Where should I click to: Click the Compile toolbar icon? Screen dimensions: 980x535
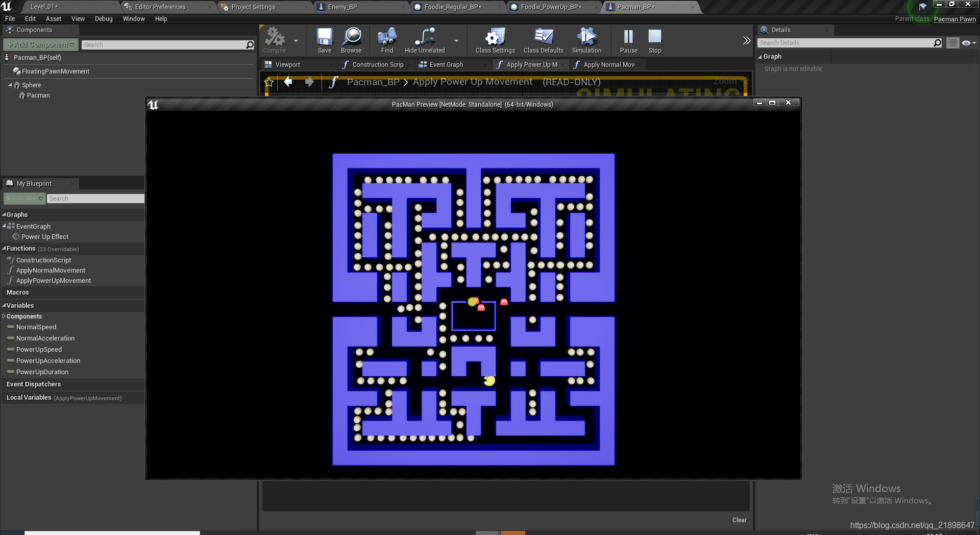275,40
